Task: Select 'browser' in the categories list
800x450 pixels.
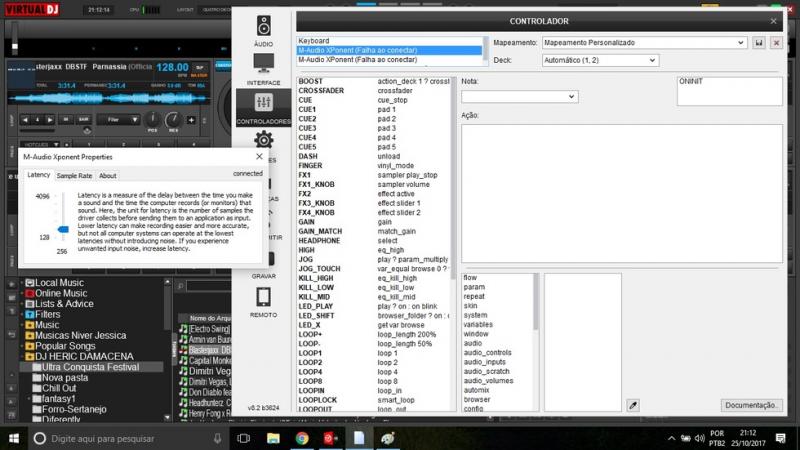Action: [x=477, y=399]
